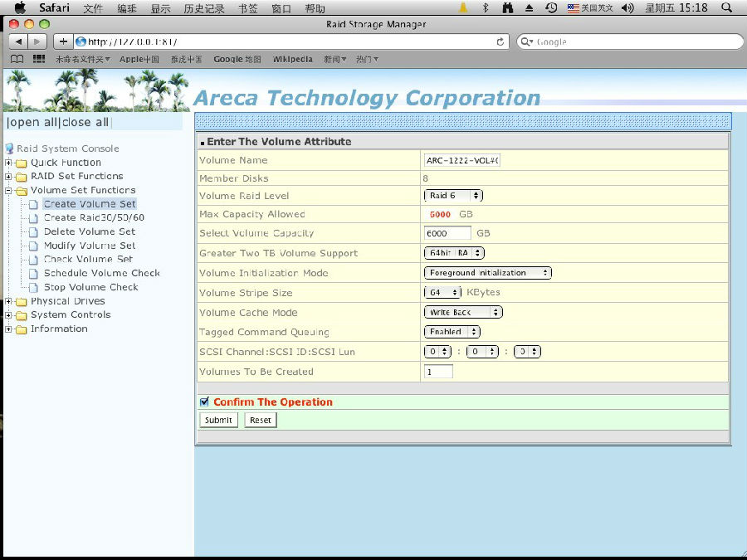This screenshot has width=747, height=560.
Task: Open the SCSI ID dropdown
Action: pos(482,352)
